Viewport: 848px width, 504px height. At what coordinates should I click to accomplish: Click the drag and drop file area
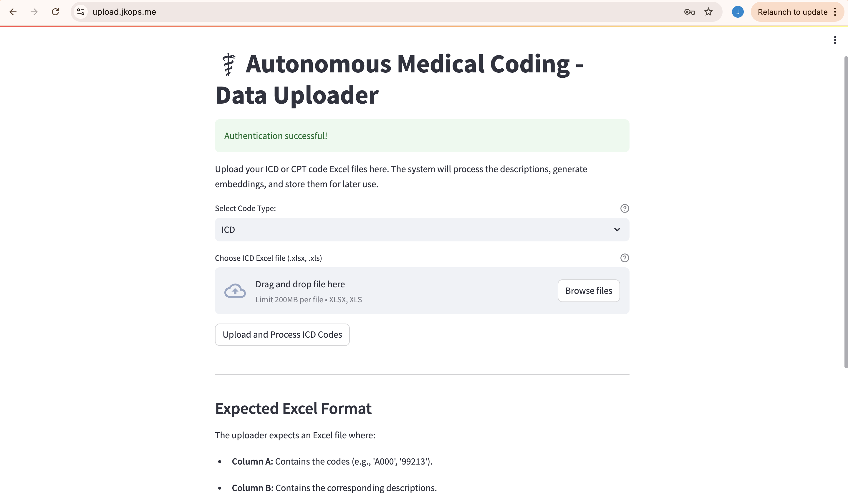pyautogui.click(x=422, y=291)
